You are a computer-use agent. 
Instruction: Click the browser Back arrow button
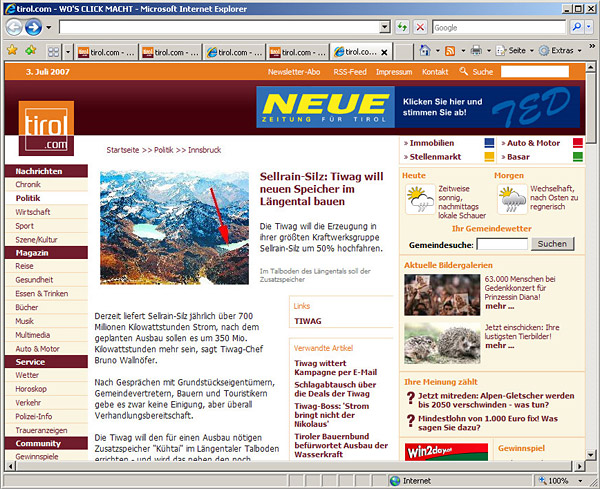click(x=14, y=27)
